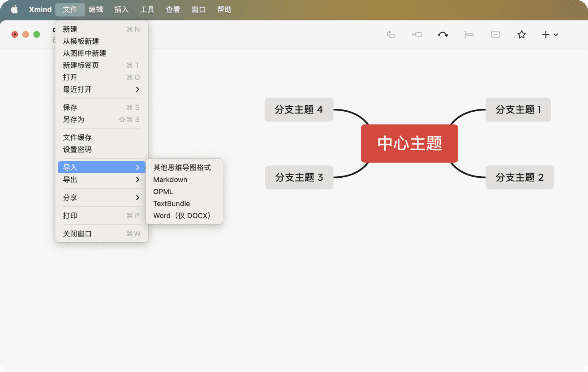Choose OPML import format
588x372 pixels.
coord(163,191)
